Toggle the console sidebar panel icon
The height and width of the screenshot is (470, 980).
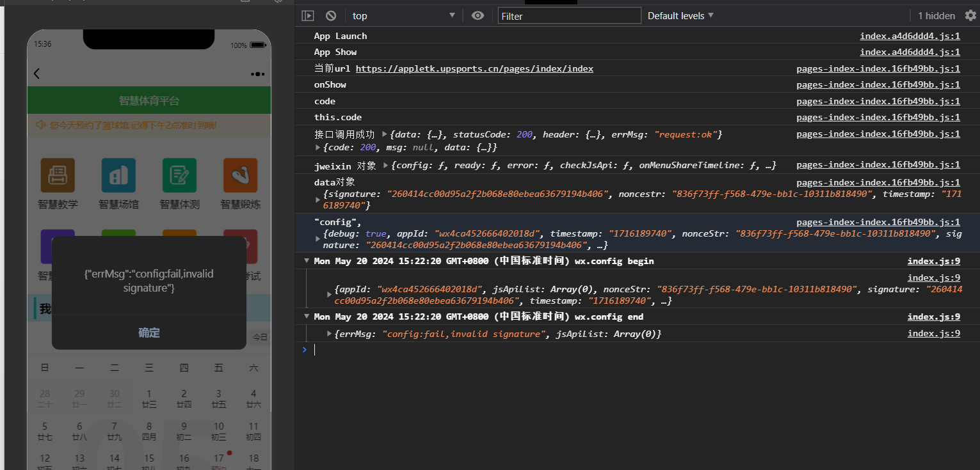coord(308,15)
